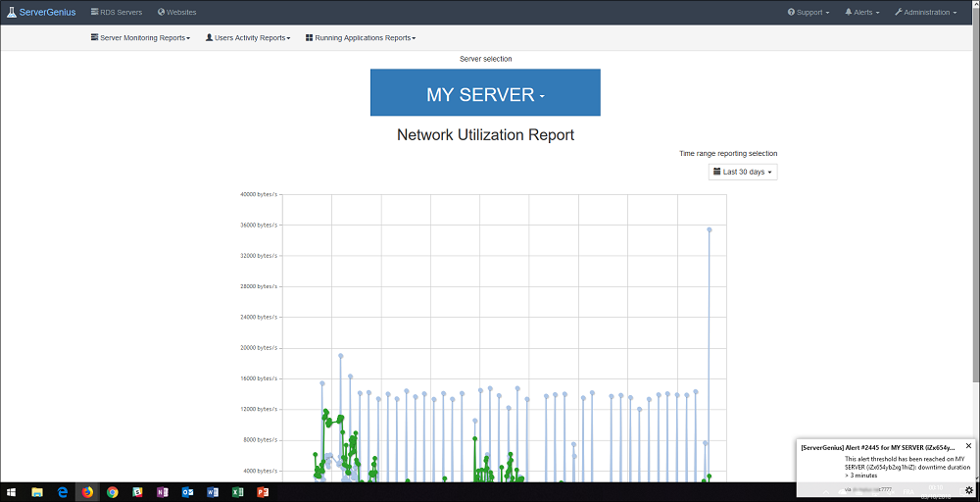Open Microsoft Edge from taskbar
This screenshot has height=502, width=980.
(63, 491)
